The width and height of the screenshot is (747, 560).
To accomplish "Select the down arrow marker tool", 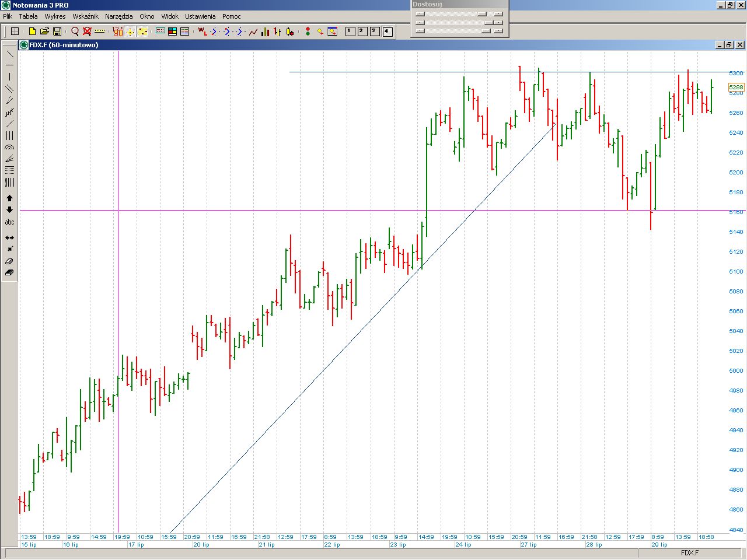I will [x=9, y=210].
